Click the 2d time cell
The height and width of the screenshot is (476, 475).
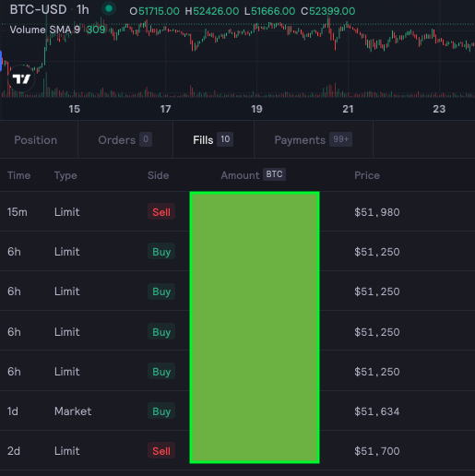coord(14,451)
